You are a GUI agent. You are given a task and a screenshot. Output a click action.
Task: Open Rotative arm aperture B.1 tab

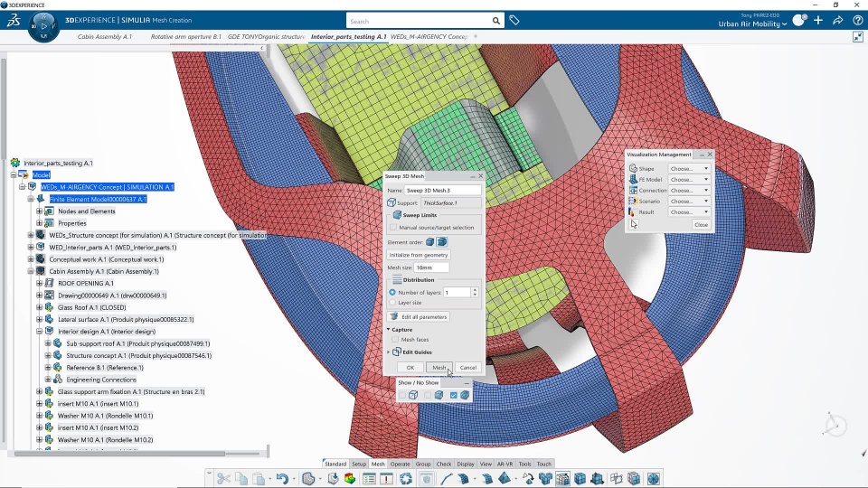click(186, 36)
